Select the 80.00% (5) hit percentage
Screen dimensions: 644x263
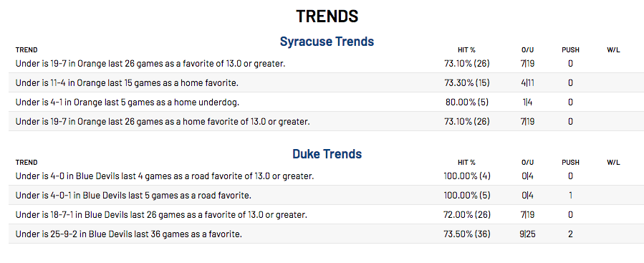(x=467, y=102)
